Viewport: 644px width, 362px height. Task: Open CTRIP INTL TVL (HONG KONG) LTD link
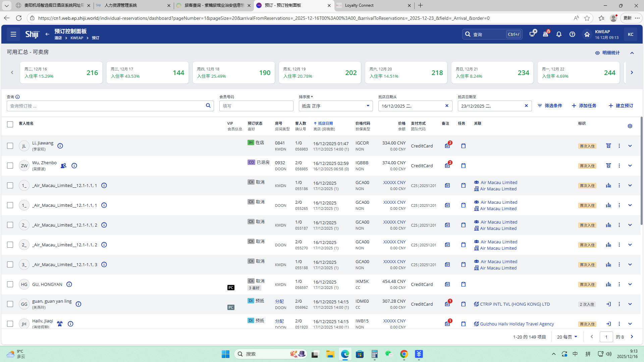(515, 304)
